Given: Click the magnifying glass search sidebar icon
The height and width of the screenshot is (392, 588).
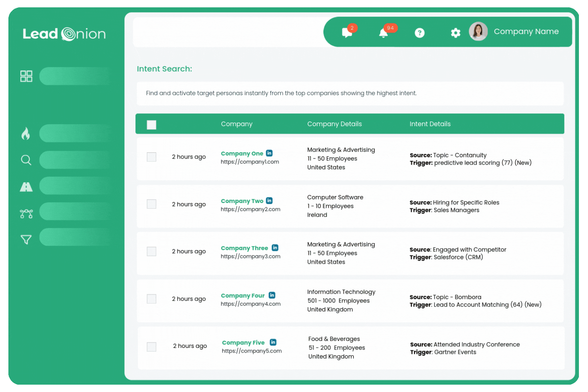Looking at the screenshot, I should point(26,160).
